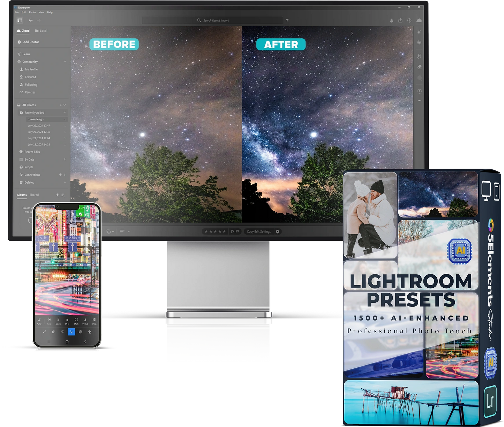Open the sort order dropdown in bottom bar

(x=125, y=231)
